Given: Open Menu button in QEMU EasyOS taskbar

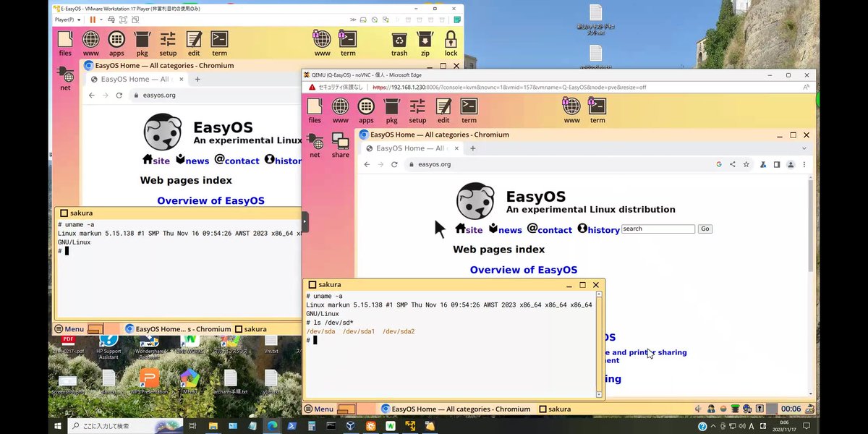Looking at the screenshot, I should coord(319,409).
